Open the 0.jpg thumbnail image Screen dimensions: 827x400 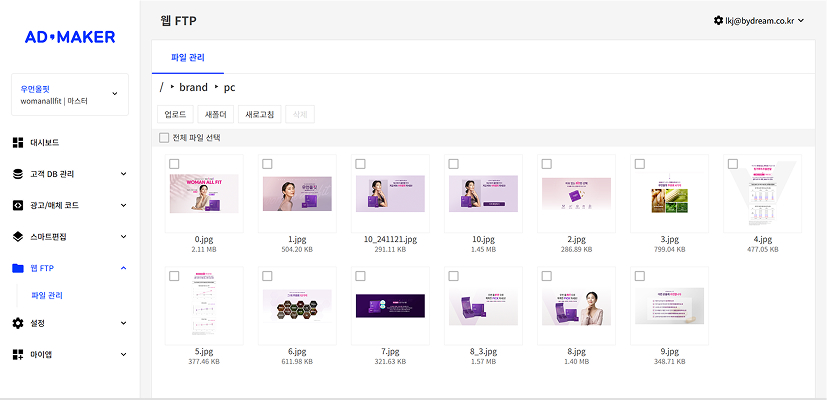[x=204, y=194]
